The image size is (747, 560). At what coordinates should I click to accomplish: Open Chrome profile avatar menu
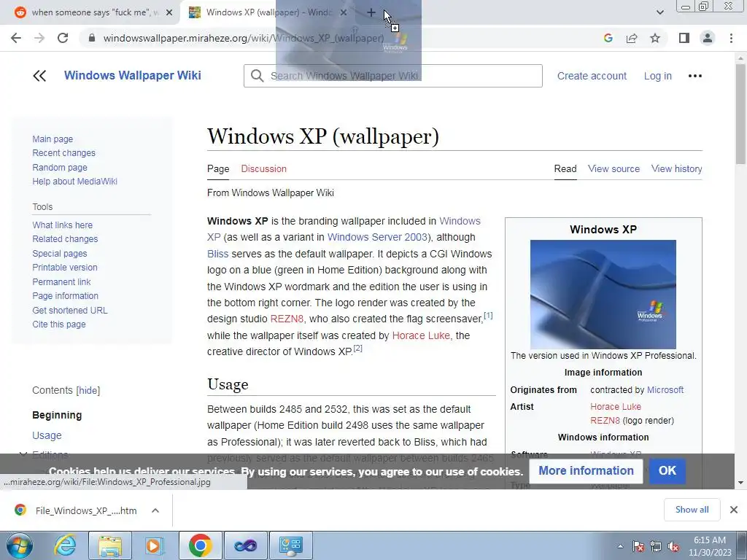pos(708,38)
